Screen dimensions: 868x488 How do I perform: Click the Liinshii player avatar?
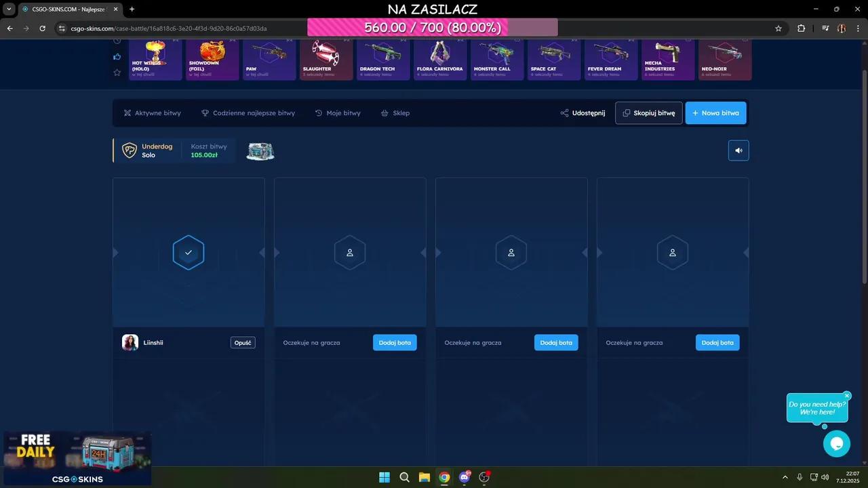click(130, 343)
